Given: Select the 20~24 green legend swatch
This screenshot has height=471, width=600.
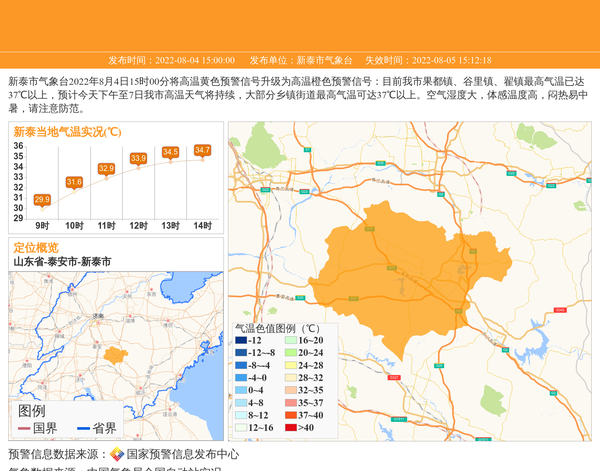Looking at the screenshot, I should (x=289, y=353).
